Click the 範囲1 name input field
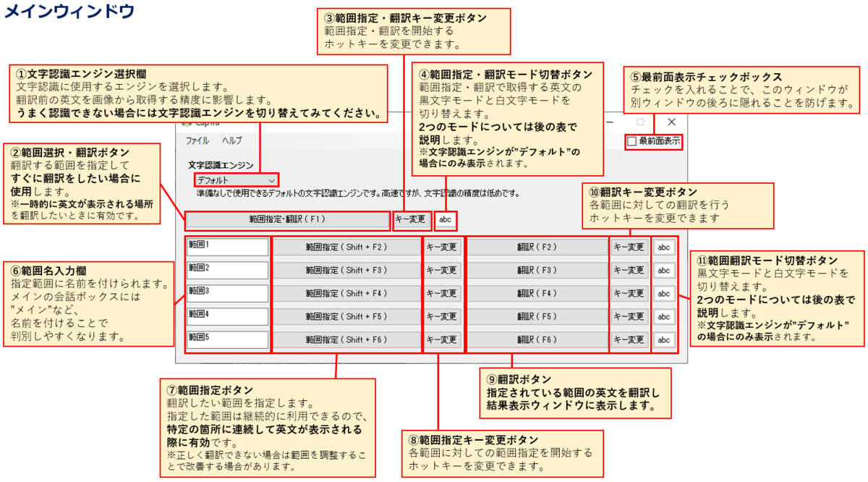 point(227,247)
